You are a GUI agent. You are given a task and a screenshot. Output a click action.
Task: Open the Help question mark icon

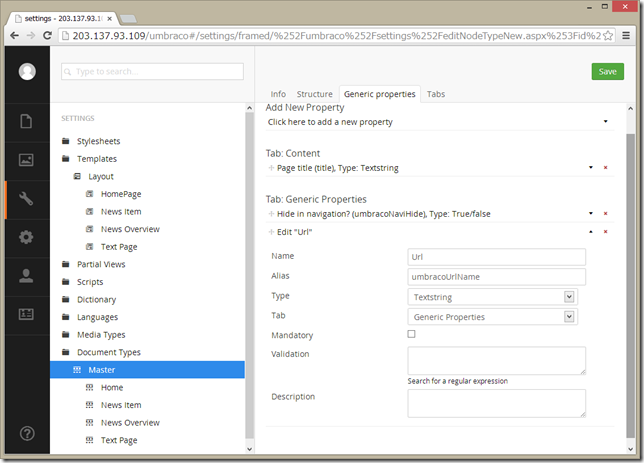[27, 433]
